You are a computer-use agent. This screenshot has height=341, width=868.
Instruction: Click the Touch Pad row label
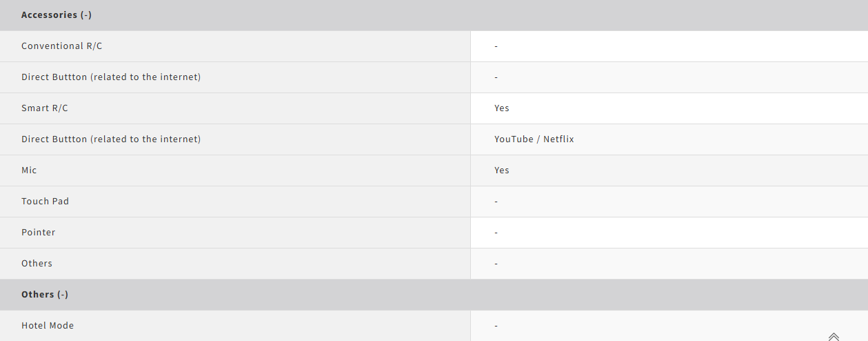[x=46, y=202]
